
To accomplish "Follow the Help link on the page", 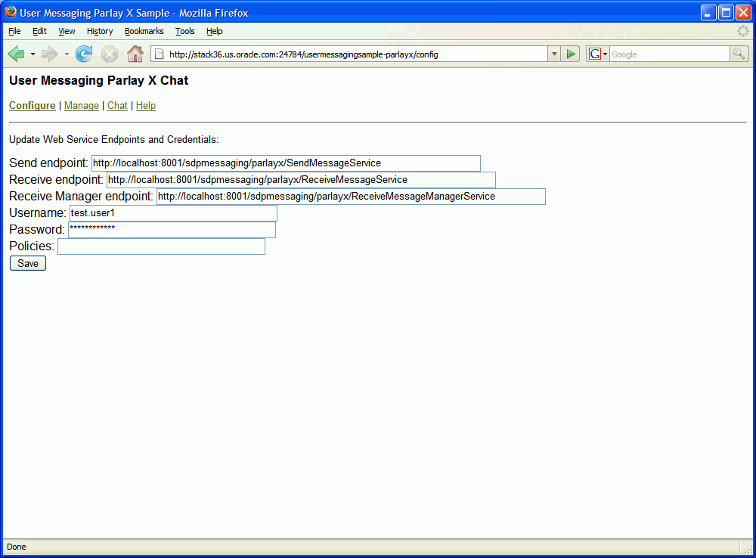I will (146, 106).
